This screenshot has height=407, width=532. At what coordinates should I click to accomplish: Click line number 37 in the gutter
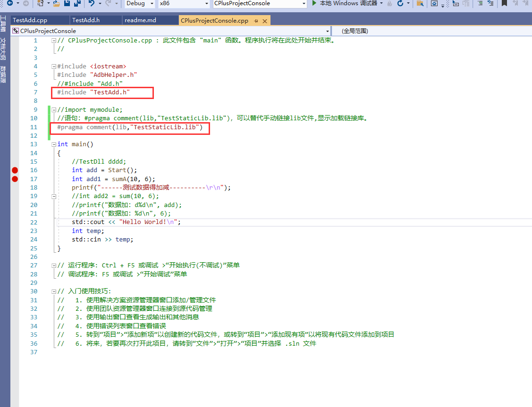34,352
